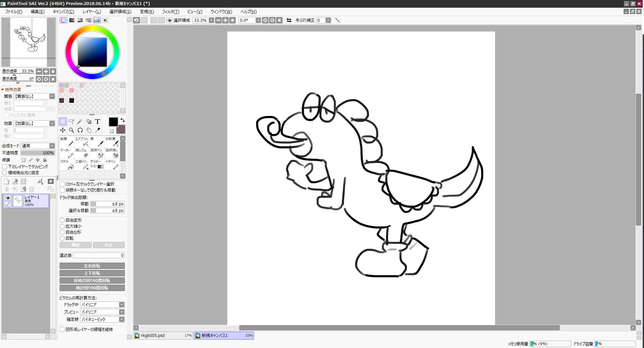
Task: Open キャンバス(C) menu
Action: [x=64, y=12]
